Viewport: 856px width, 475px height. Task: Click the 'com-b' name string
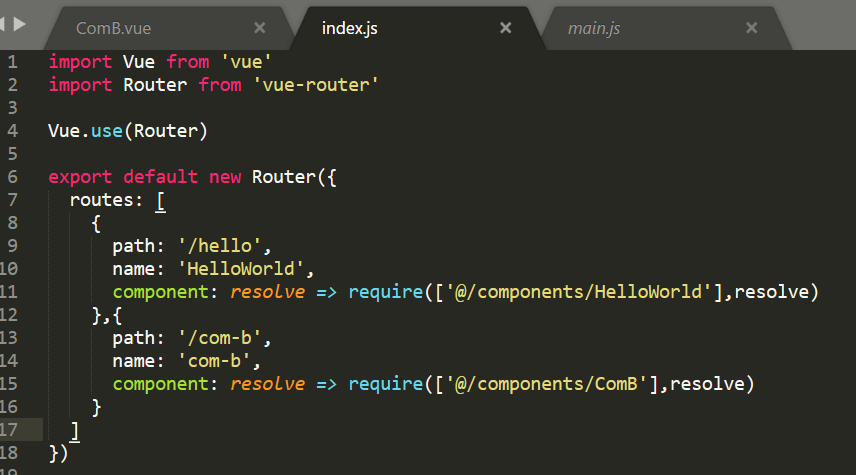215,361
